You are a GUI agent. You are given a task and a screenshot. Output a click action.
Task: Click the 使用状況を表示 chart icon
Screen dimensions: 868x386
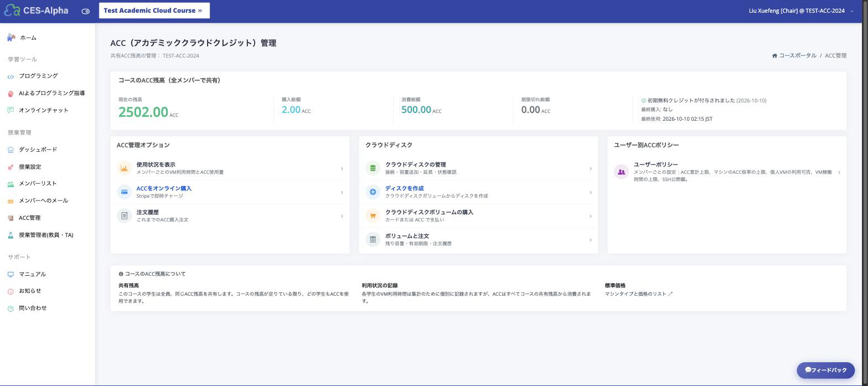124,168
